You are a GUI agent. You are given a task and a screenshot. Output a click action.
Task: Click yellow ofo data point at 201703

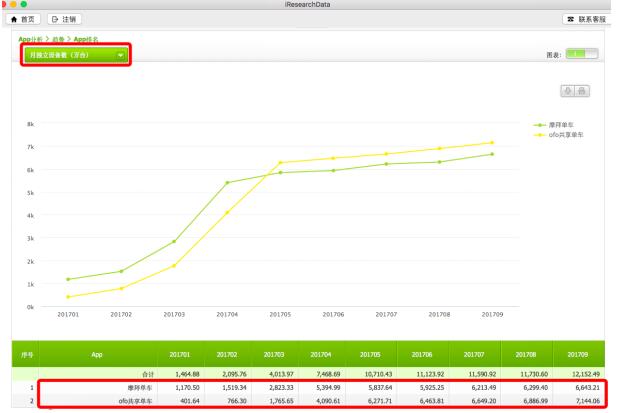pos(174,266)
